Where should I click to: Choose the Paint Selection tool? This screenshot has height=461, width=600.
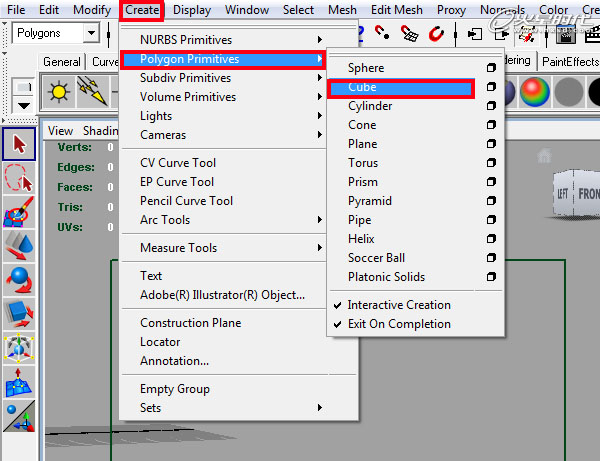[19, 212]
